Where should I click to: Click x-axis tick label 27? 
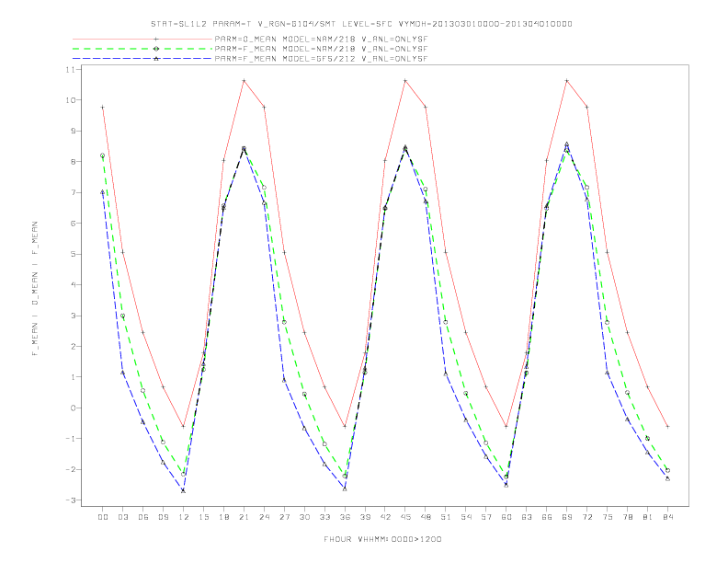(x=284, y=517)
